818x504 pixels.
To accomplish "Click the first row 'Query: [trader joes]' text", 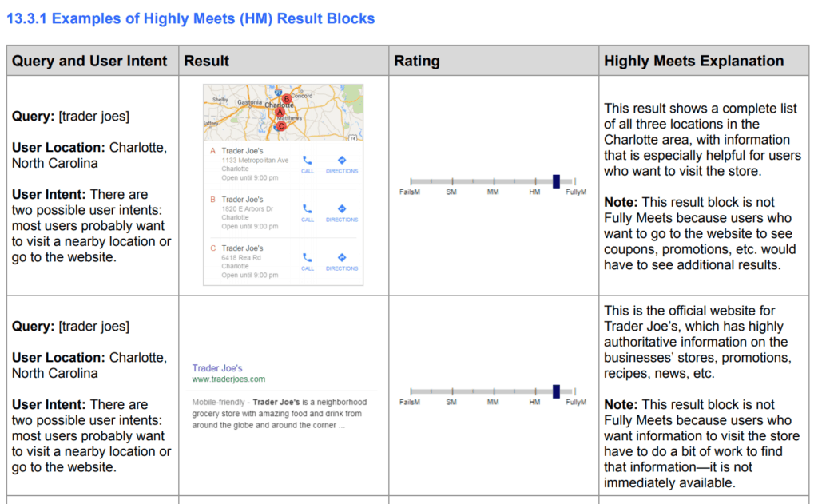I will pos(70,116).
